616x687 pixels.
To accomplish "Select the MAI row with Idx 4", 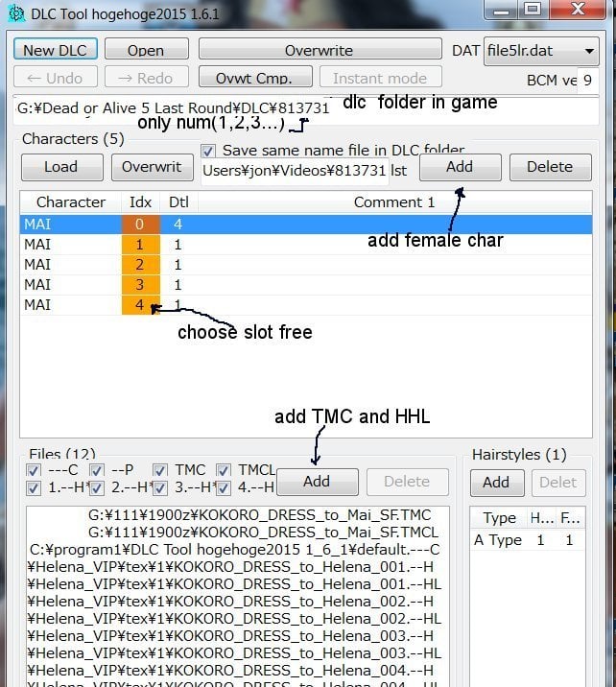I will (306, 305).
